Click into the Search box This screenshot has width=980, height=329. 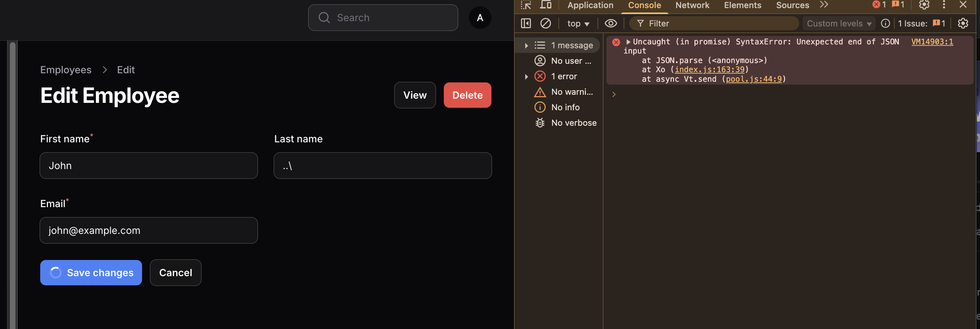tap(383, 18)
